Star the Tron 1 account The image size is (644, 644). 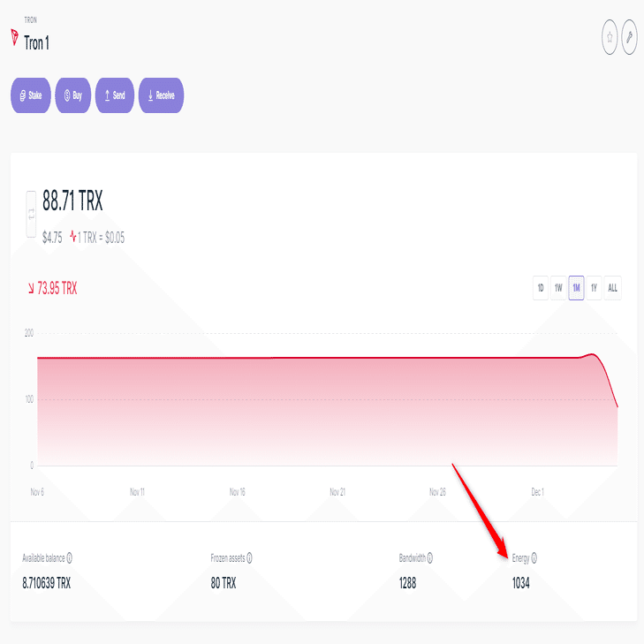[610, 37]
